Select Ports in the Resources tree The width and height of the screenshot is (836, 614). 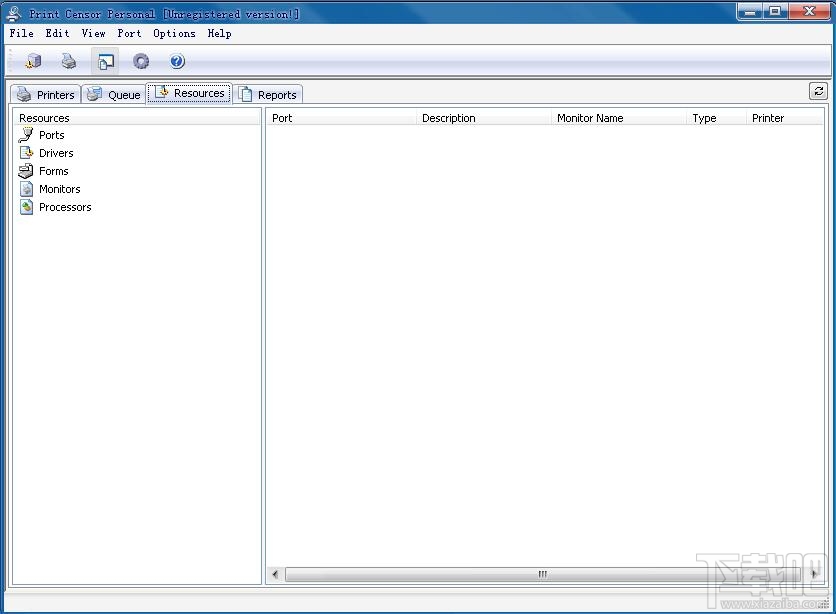pos(52,135)
